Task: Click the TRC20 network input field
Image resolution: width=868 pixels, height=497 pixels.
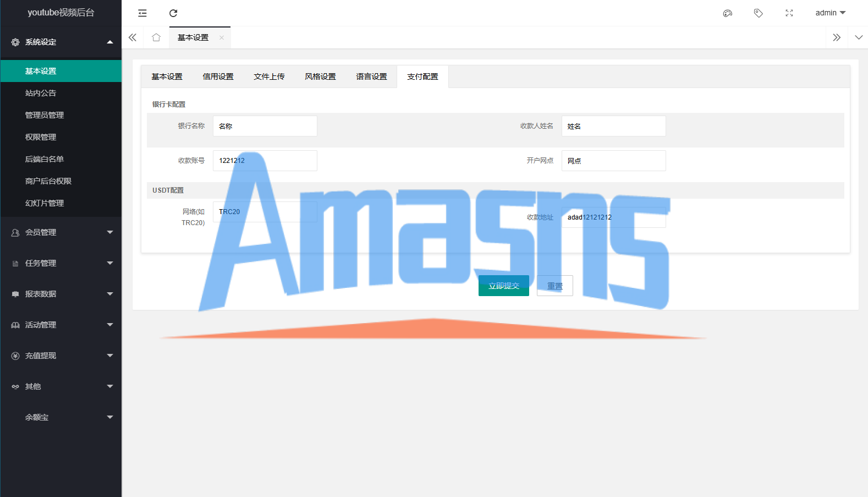Action: (265, 212)
